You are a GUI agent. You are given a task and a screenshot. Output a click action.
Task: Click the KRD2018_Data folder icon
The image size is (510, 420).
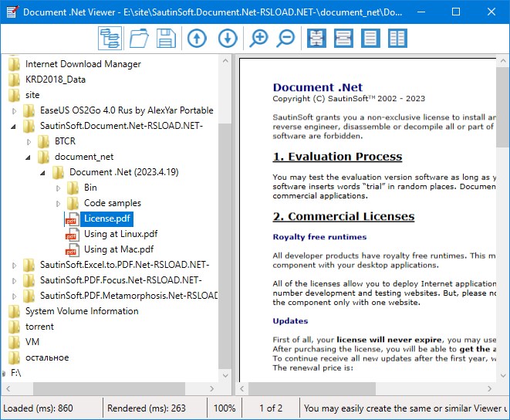pyautogui.click(x=15, y=80)
